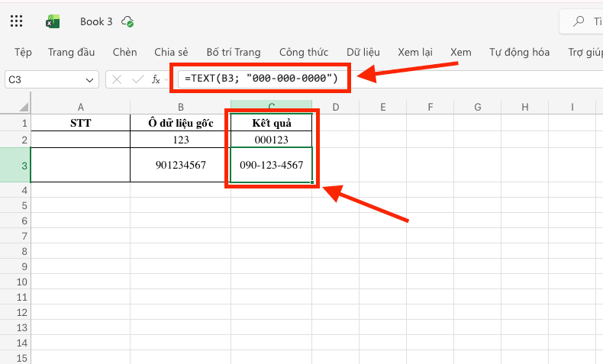Open the app launcher grid icon
Screen dimensions: 603x364
pyautogui.click(x=16, y=21)
